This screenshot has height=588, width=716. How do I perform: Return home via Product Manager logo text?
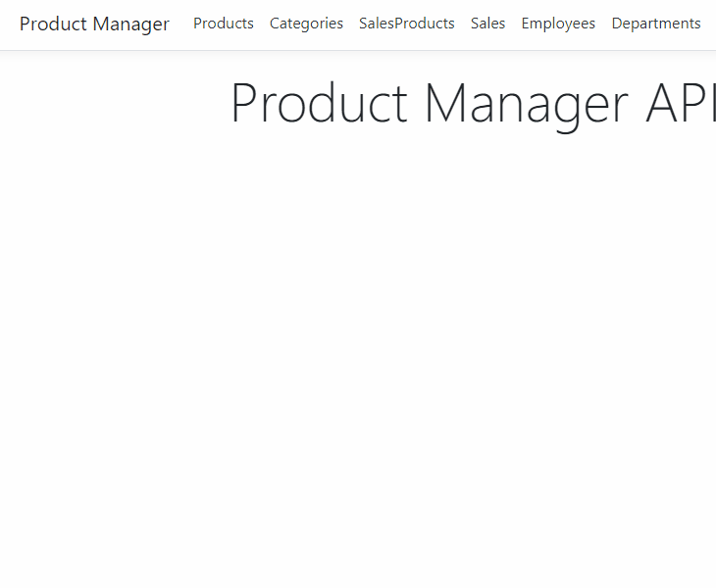tap(94, 24)
